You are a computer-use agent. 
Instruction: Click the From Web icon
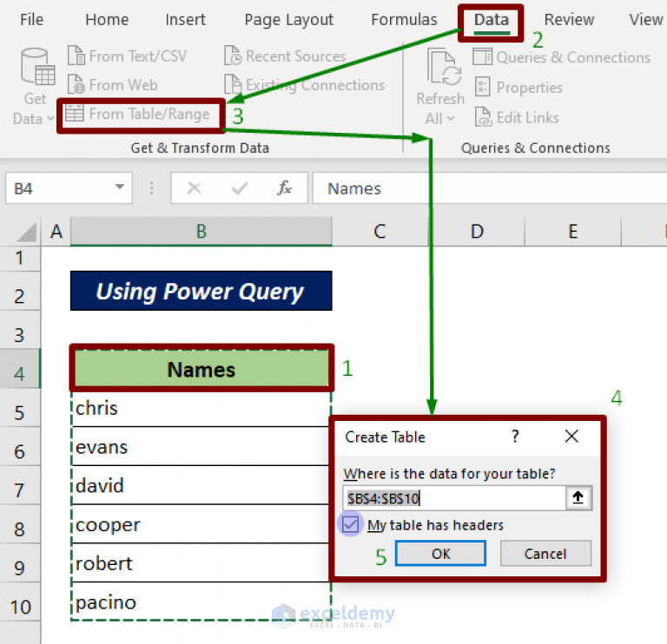76,84
